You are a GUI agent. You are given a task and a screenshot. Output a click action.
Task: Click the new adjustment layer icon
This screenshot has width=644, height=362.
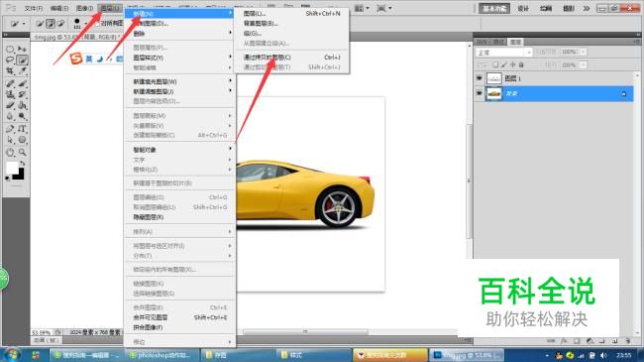tap(590, 341)
